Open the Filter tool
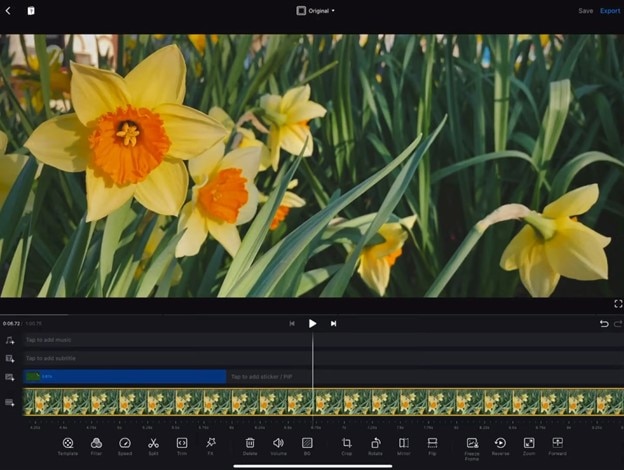Screen dimensions: 624x470 [96, 446]
